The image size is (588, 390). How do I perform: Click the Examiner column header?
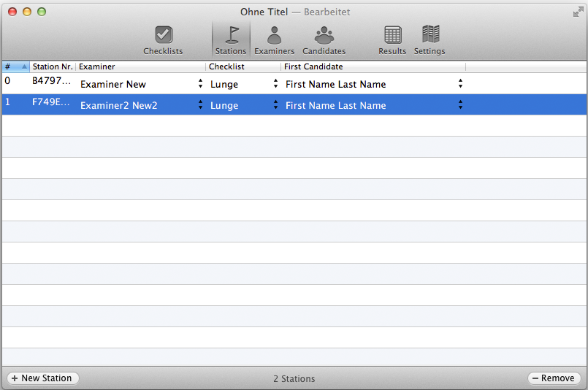[x=141, y=66]
